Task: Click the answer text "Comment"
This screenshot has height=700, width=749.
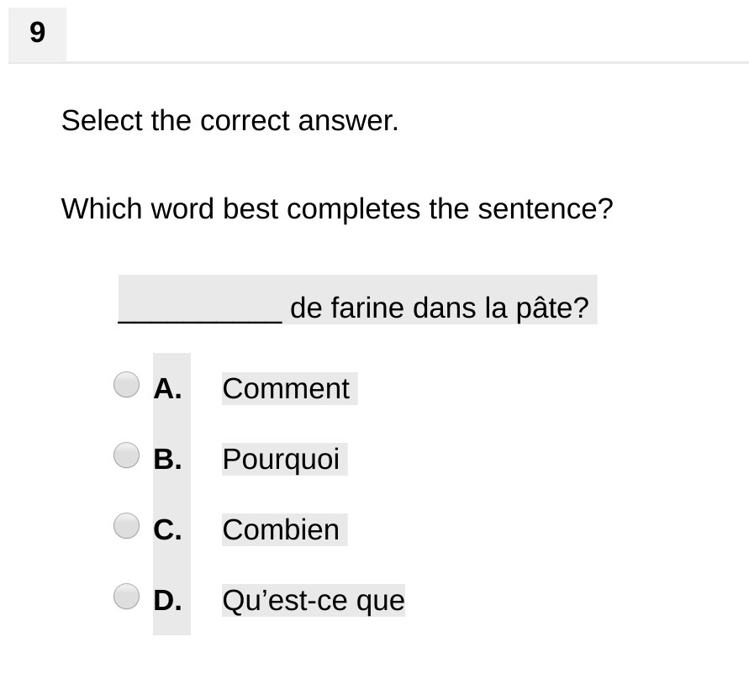Action: coord(286,389)
